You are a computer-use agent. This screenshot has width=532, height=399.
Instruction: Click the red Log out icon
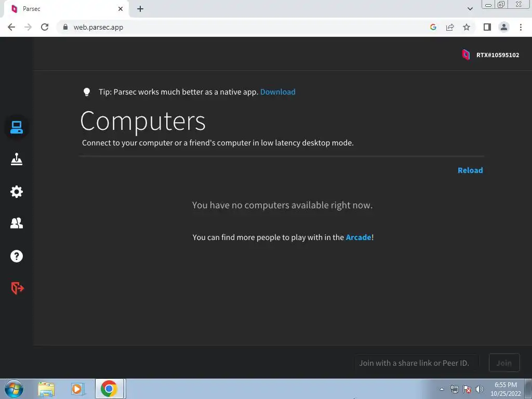tap(17, 288)
